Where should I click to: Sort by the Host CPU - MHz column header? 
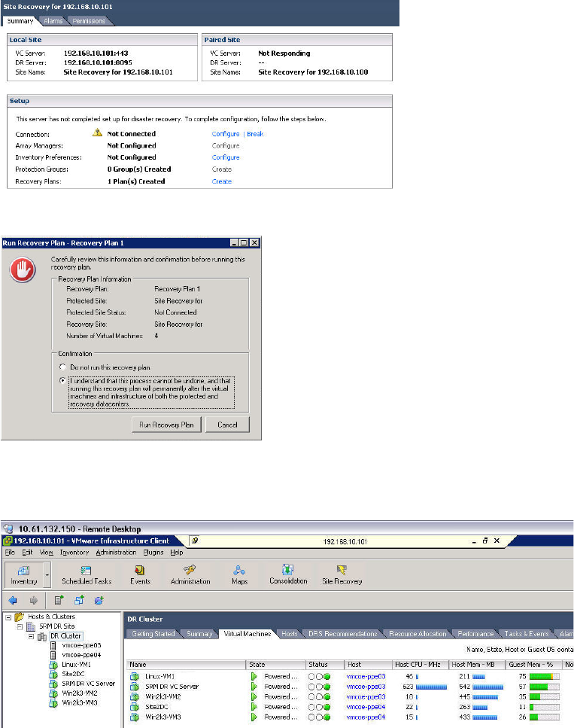click(420, 665)
